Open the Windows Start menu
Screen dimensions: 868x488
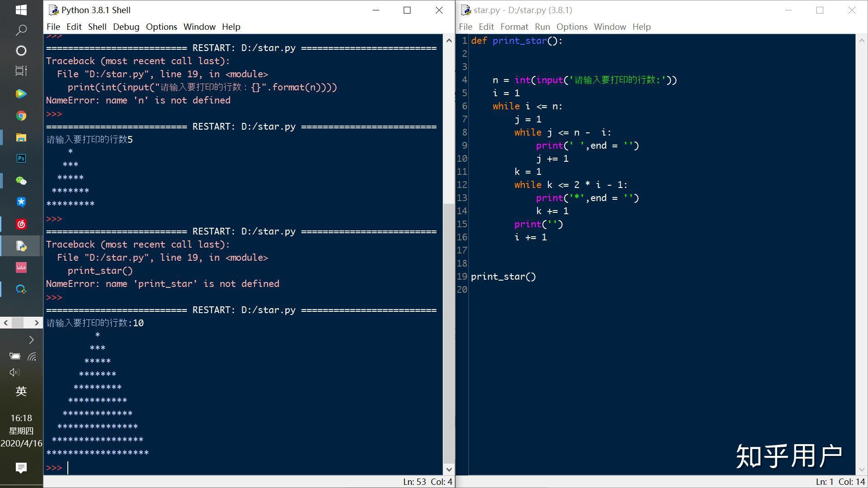[21, 10]
